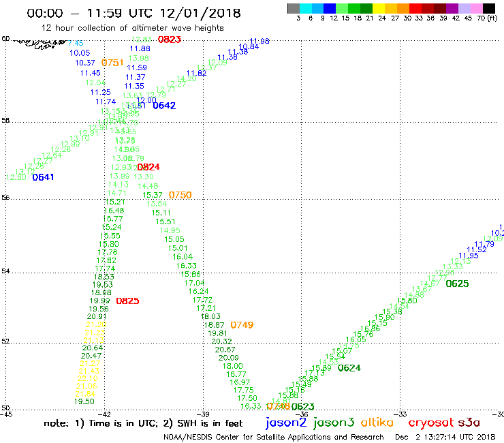Select the pink swatch near the 70 label
Screen dimensions: 504x443
pyautogui.click(x=476, y=8)
